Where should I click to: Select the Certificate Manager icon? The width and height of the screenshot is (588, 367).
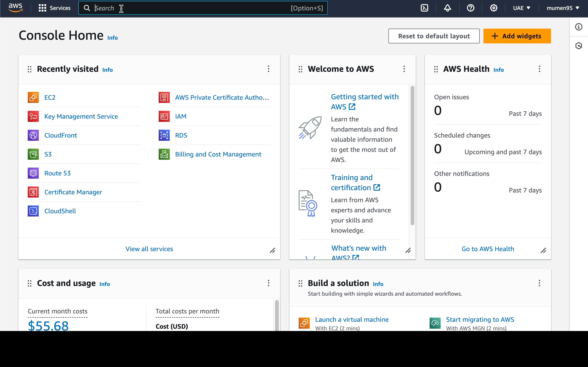pos(33,192)
